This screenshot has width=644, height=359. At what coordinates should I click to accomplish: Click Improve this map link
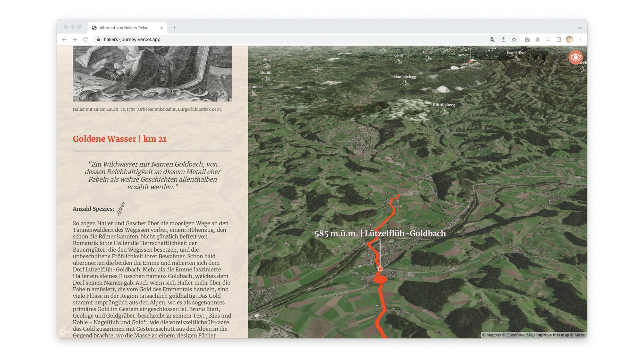(552, 335)
